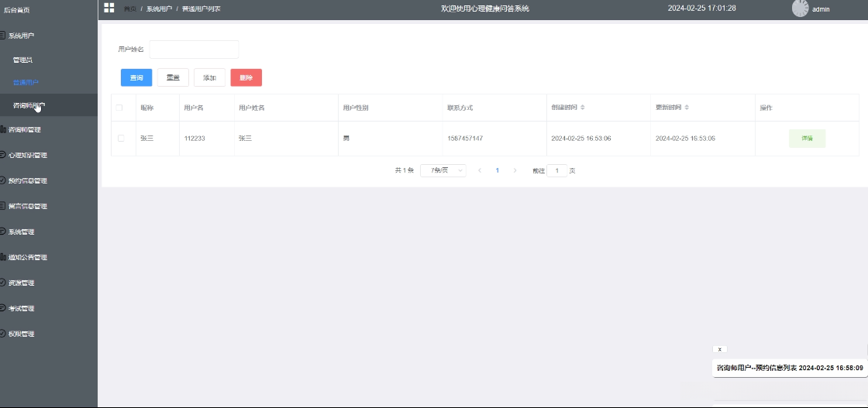Tick the select-all checkbox in the table header
Image resolution: width=868 pixels, height=408 pixels.
coord(119,108)
